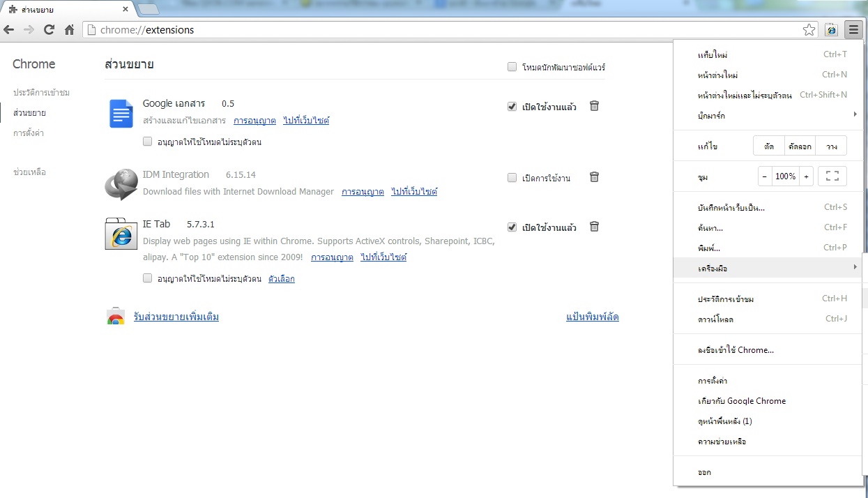Click the IE Tab extension logo
The image size is (868, 498).
121,234
